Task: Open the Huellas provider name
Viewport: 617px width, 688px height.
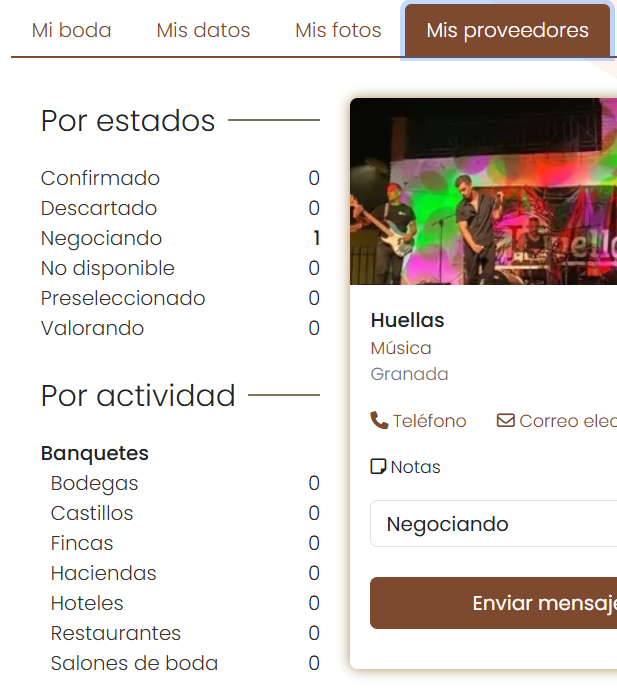Action: pyautogui.click(x=407, y=320)
